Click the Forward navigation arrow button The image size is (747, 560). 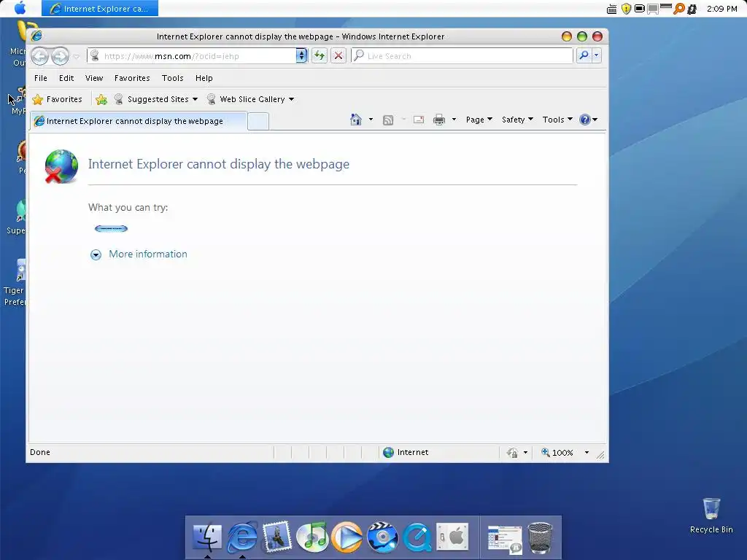pos(60,56)
